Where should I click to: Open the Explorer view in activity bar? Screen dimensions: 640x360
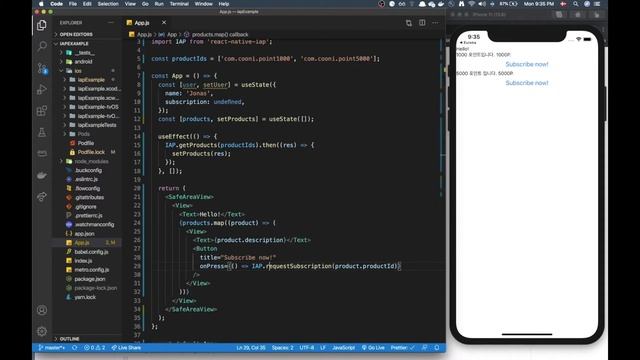point(42,25)
